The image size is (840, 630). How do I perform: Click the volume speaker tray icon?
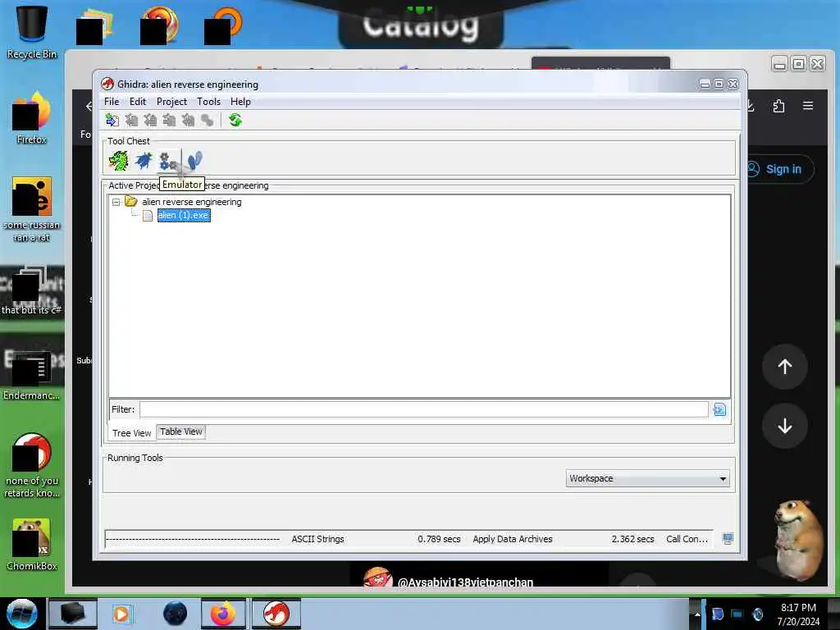tap(757, 614)
